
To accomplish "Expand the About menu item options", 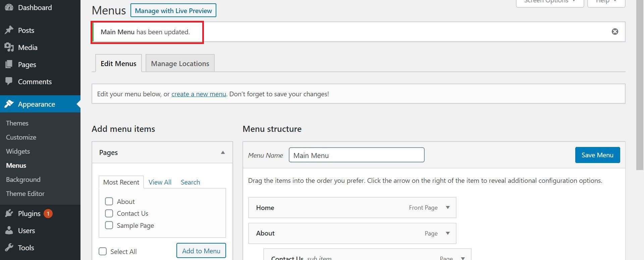I will [x=448, y=233].
